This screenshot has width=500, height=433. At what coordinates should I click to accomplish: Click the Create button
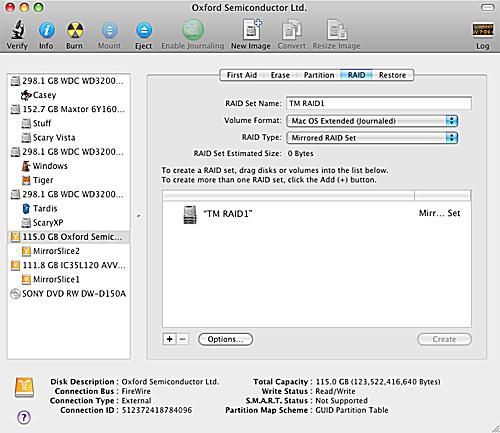[x=444, y=339]
